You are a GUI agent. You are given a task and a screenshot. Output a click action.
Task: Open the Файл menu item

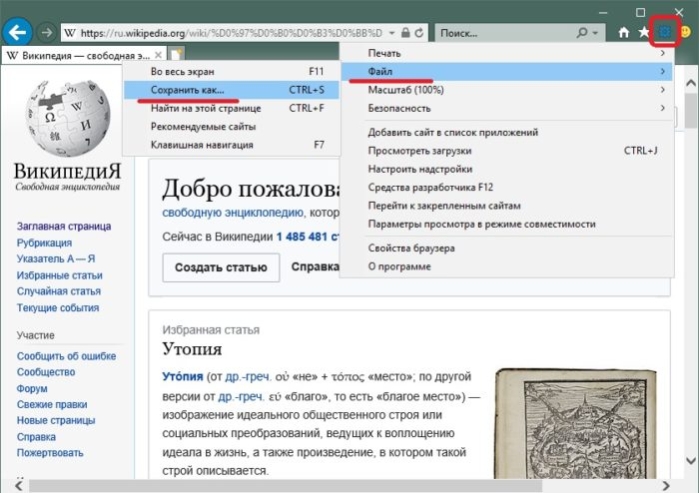pyautogui.click(x=507, y=71)
